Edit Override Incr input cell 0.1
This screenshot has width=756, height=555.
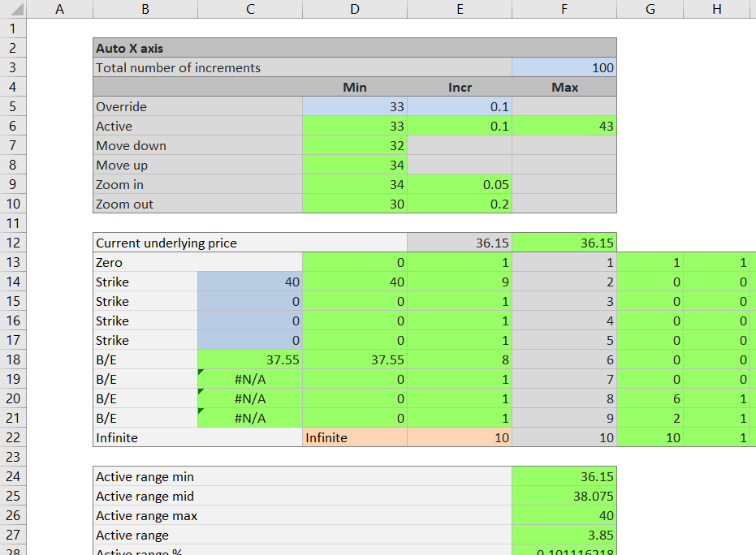click(460, 106)
